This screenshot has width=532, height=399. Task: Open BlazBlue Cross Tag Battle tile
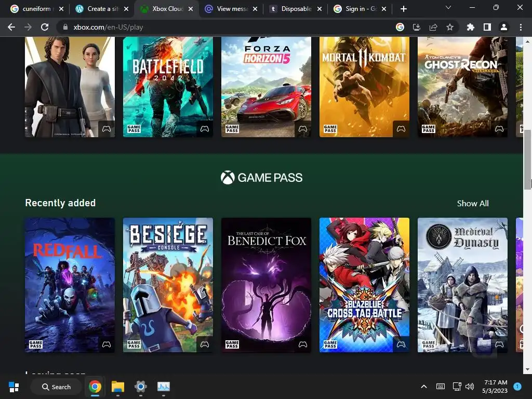pyautogui.click(x=364, y=285)
